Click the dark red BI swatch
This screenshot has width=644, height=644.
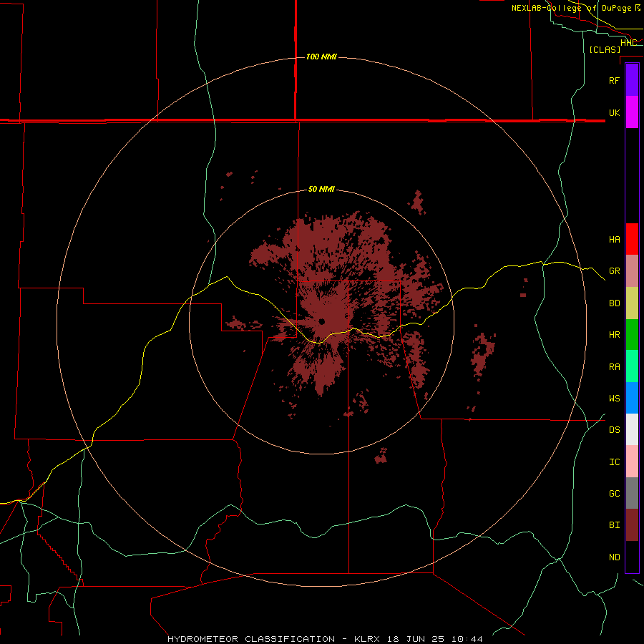[632, 525]
